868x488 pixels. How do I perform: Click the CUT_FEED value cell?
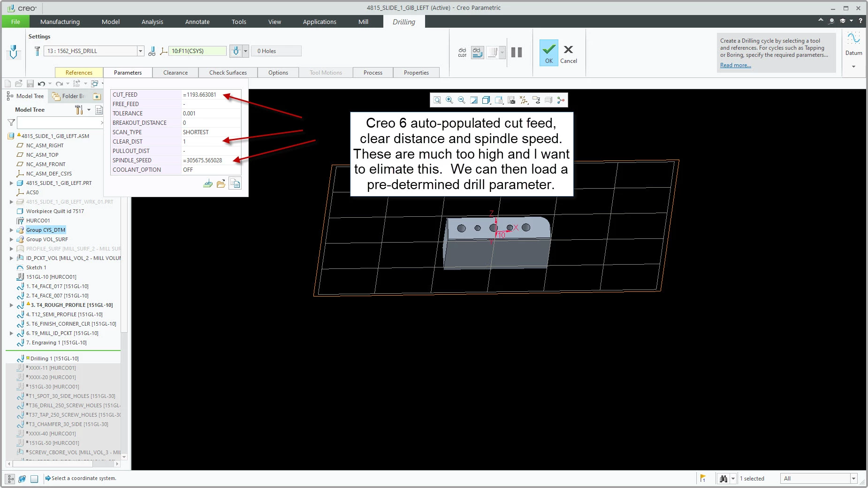tap(211, 95)
